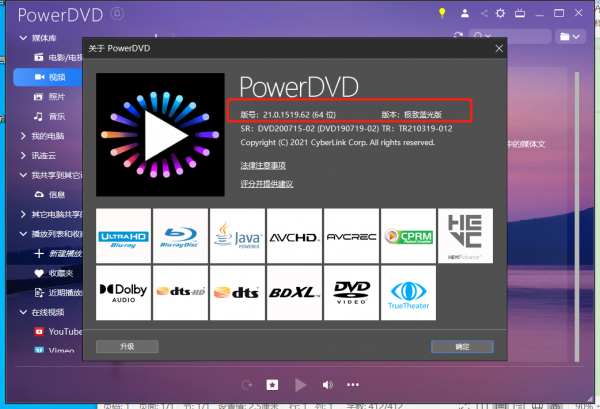
Task: Collapse 我共享到其它 section
Action: (23, 175)
